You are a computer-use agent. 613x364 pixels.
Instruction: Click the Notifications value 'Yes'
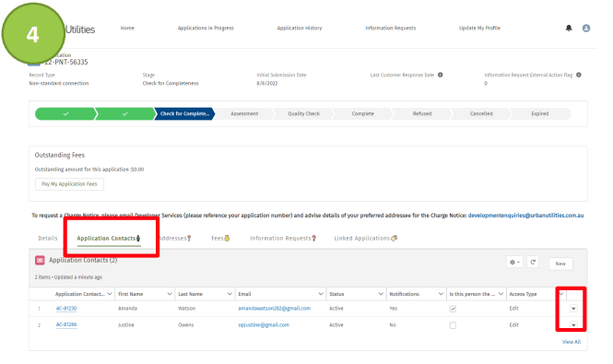[393, 309]
